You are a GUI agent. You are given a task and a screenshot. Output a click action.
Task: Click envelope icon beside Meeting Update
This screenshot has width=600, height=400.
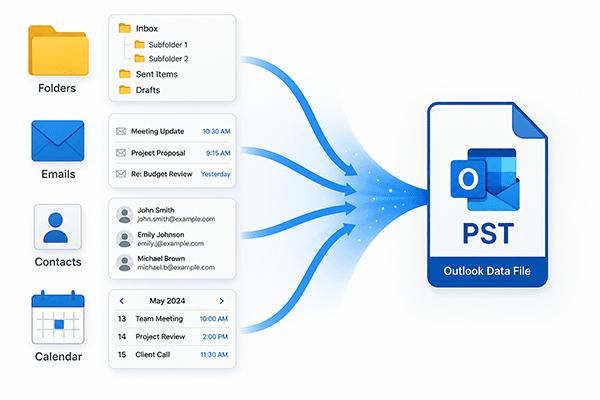pos(121,131)
